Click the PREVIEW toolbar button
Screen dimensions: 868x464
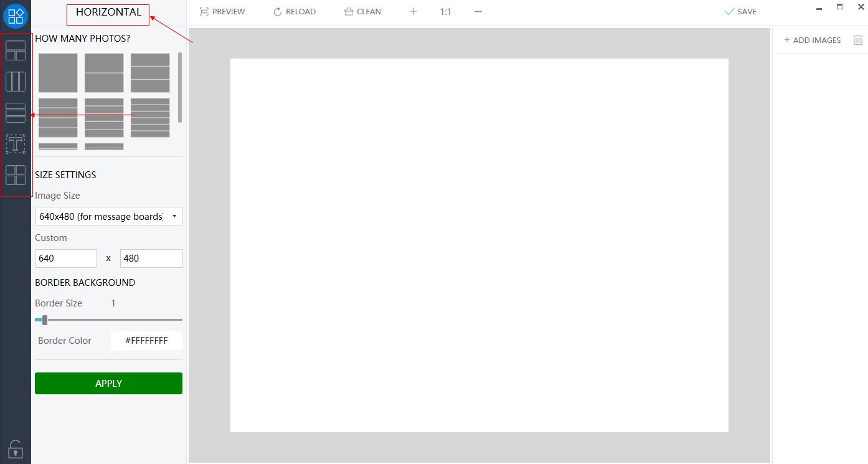coord(222,11)
